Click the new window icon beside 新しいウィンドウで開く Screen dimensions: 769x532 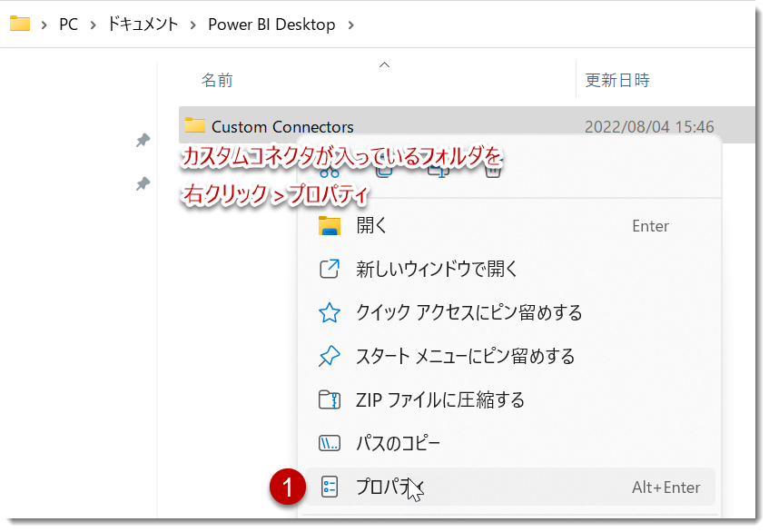tap(329, 270)
